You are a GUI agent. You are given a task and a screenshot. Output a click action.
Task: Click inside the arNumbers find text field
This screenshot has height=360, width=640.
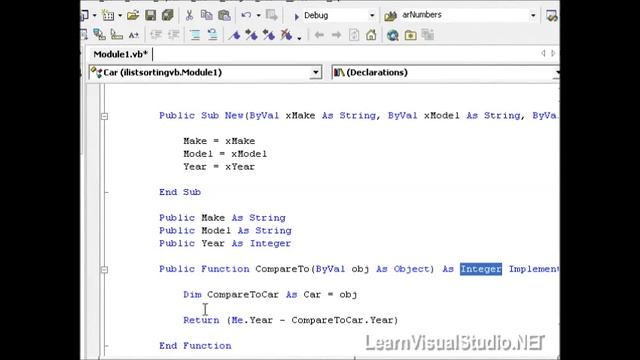[x=464, y=15]
